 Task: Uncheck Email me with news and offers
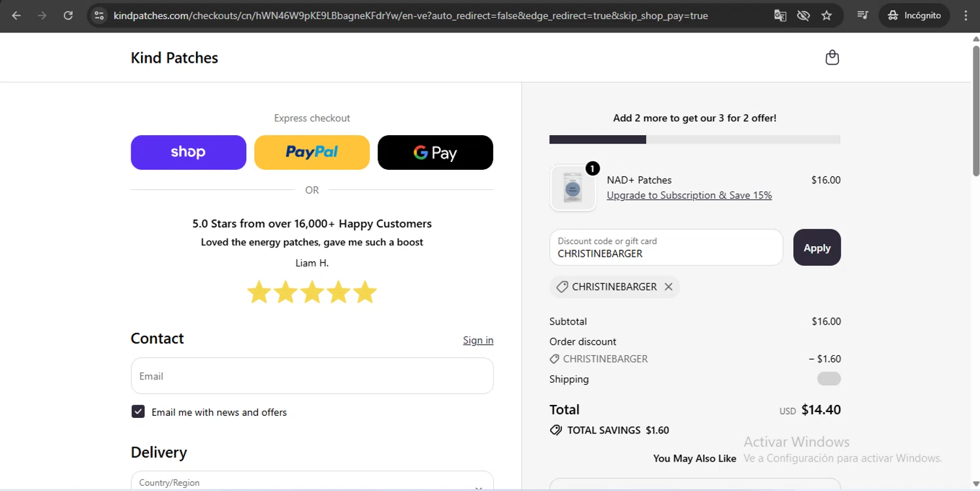tap(138, 411)
